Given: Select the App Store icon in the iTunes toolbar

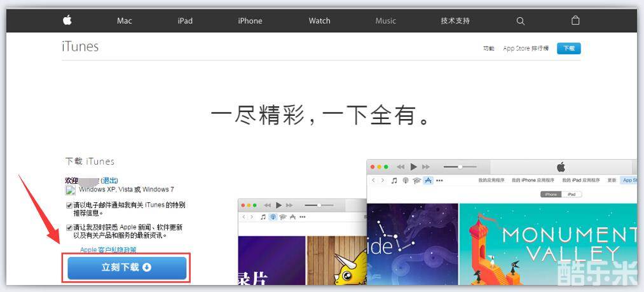Looking at the screenshot, I should (428, 181).
